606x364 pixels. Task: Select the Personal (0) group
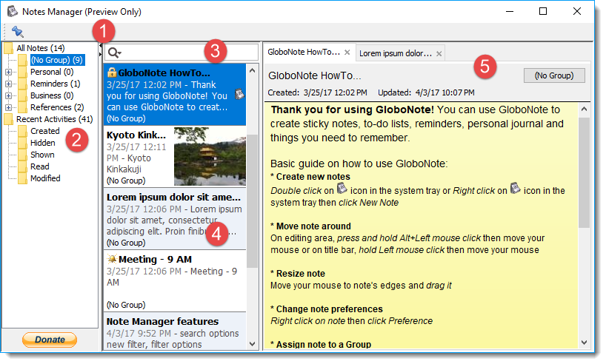coord(52,72)
